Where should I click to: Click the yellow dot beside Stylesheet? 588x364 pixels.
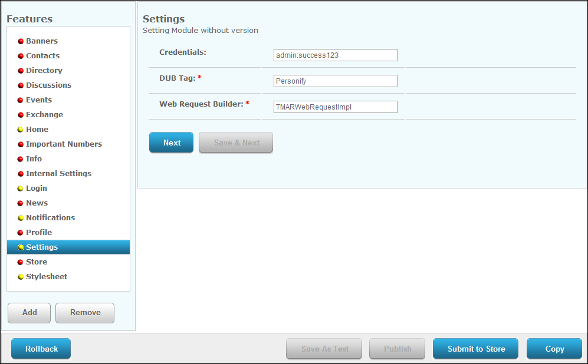(x=21, y=277)
